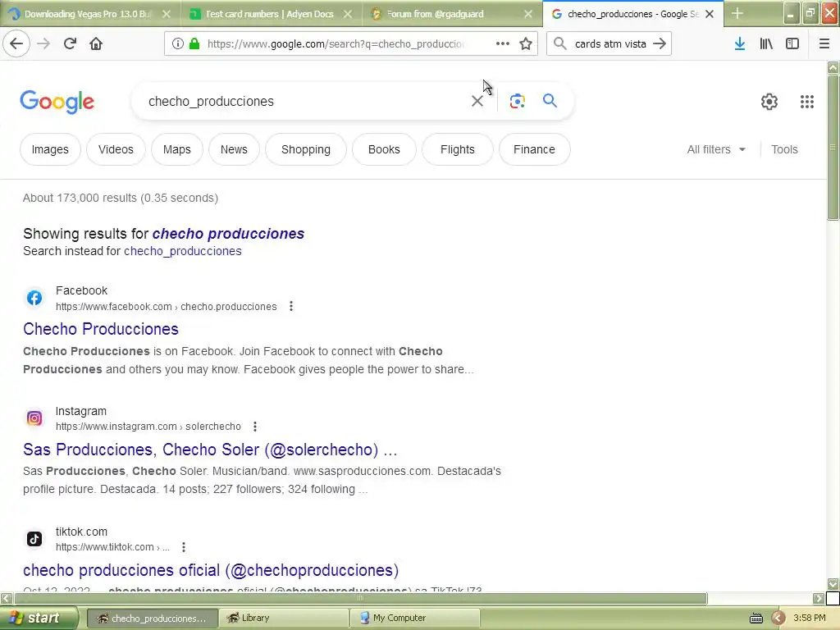Viewport: 840px width, 630px height.
Task: Filter results by Maps
Action: [x=177, y=149]
